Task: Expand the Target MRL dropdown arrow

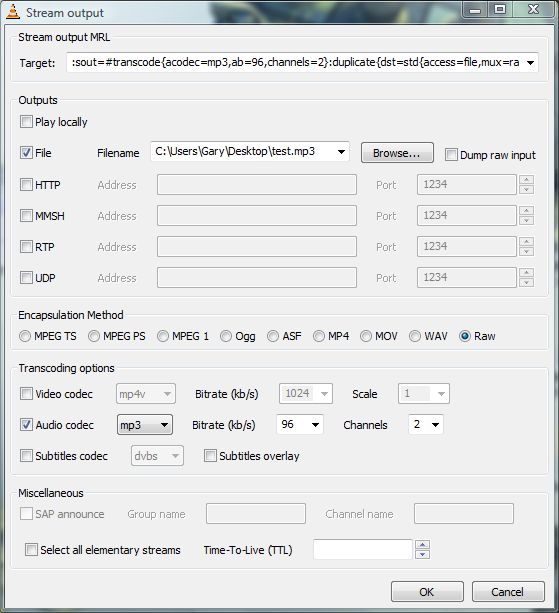Action: [530, 63]
